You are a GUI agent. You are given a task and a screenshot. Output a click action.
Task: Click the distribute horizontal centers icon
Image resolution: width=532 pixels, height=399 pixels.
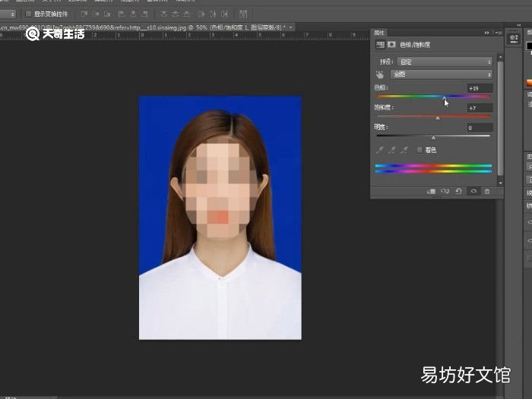pos(213,14)
